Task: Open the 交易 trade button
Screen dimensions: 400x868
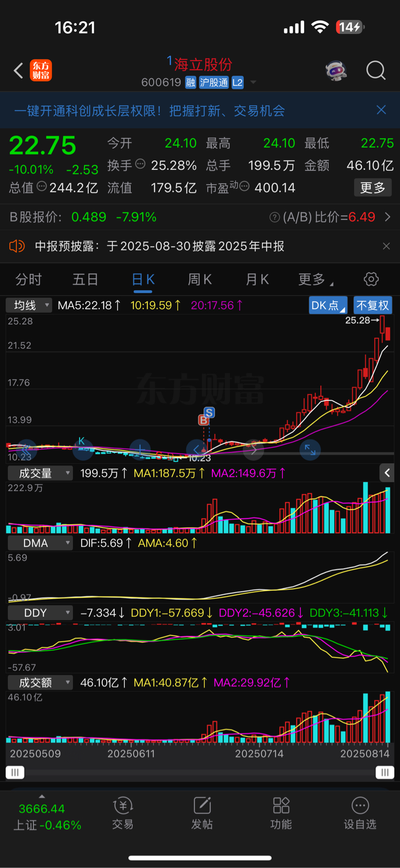Action: point(123,813)
